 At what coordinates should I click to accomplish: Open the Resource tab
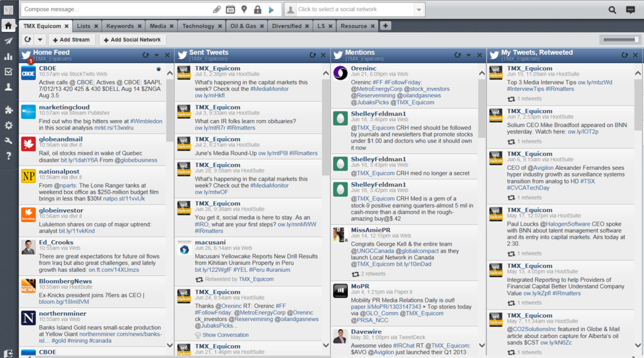(x=353, y=26)
